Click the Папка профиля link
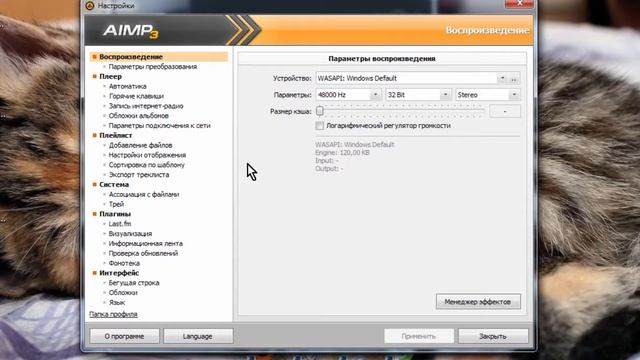 pos(113,314)
